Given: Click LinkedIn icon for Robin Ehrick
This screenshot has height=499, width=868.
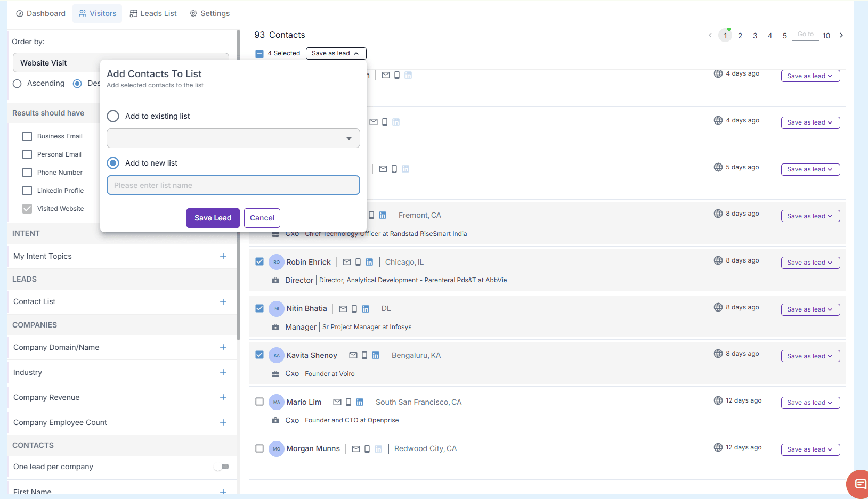Looking at the screenshot, I should click(369, 262).
